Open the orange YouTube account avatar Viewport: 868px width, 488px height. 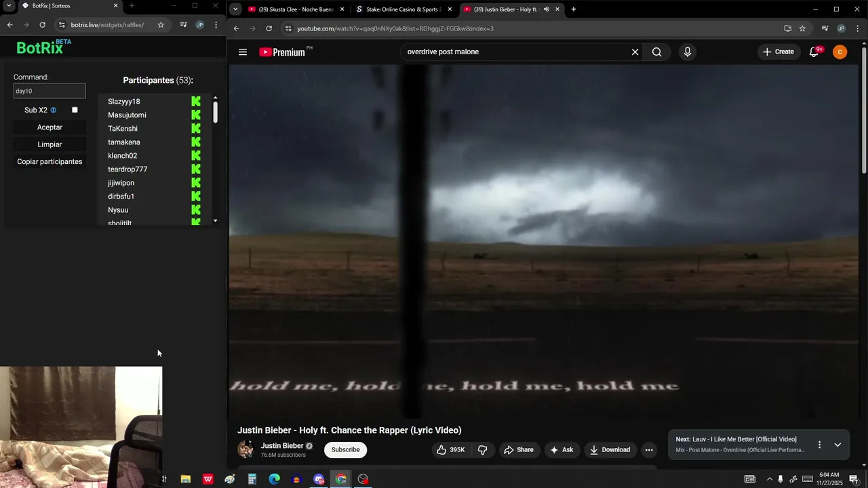pyautogui.click(x=840, y=52)
